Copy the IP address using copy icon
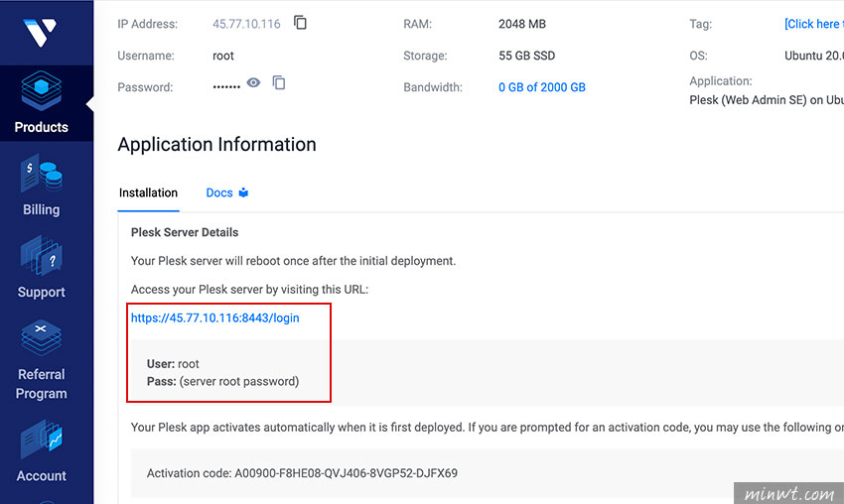 coord(300,23)
